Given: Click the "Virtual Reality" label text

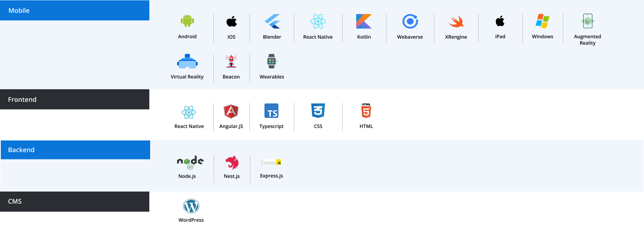Looking at the screenshot, I should [x=187, y=77].
